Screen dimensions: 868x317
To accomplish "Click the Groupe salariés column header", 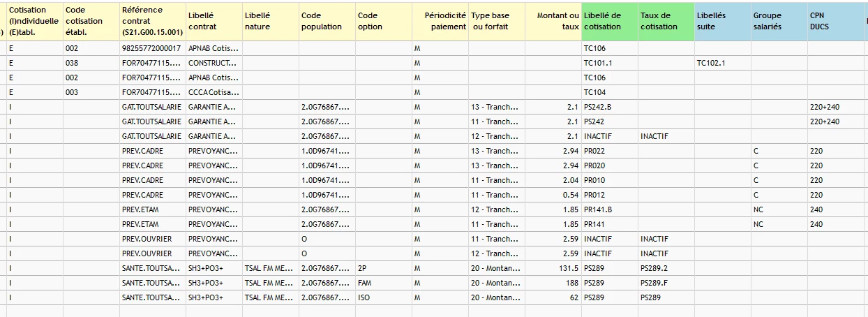I will click(779, 21).
